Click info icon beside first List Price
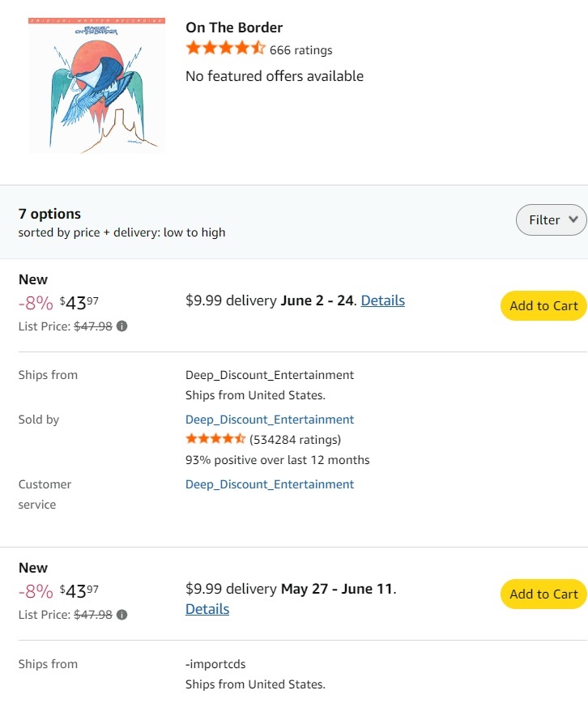The width and height of the screenshot is (588, 703). point(121,326)
